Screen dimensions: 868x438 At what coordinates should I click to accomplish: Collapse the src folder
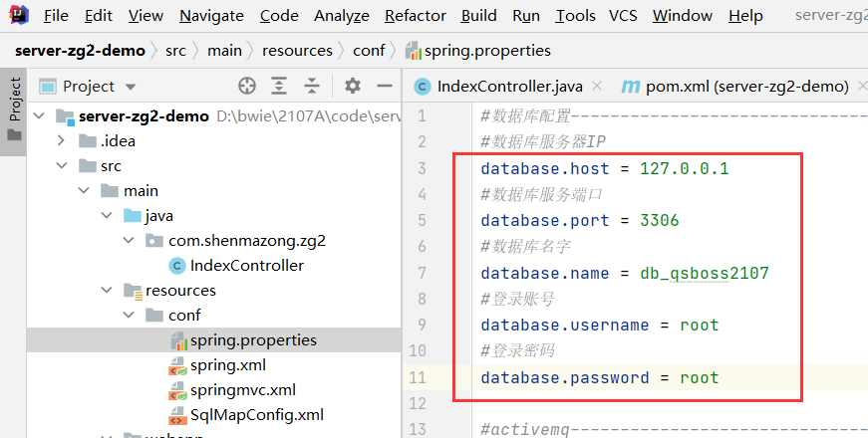[62, 165]
